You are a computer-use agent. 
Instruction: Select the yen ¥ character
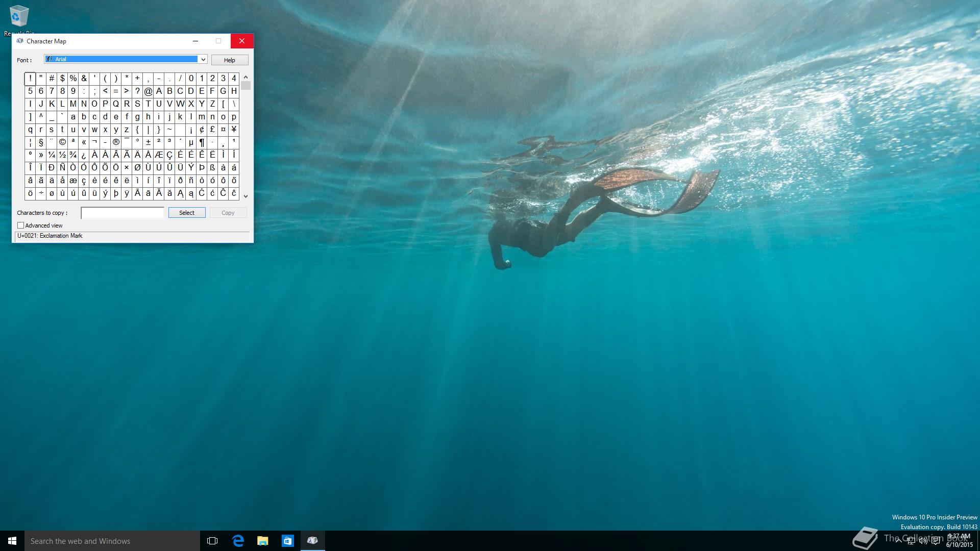point(234,130)
